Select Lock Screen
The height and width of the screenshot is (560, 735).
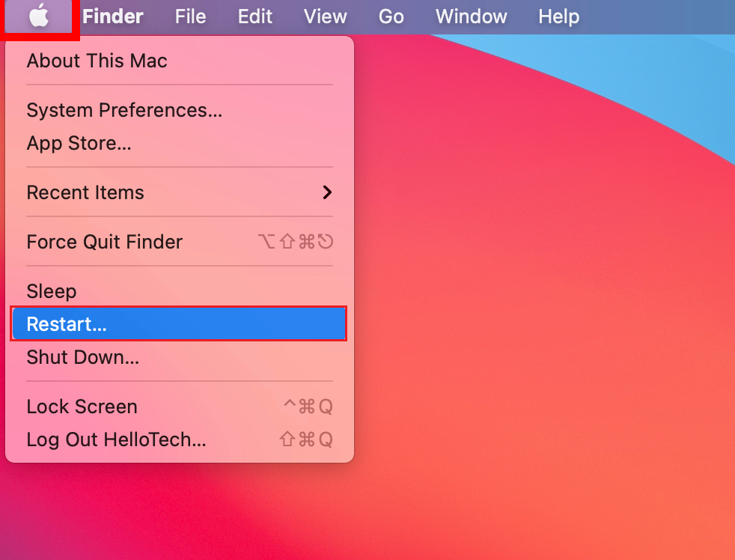[x=82, y=407]
